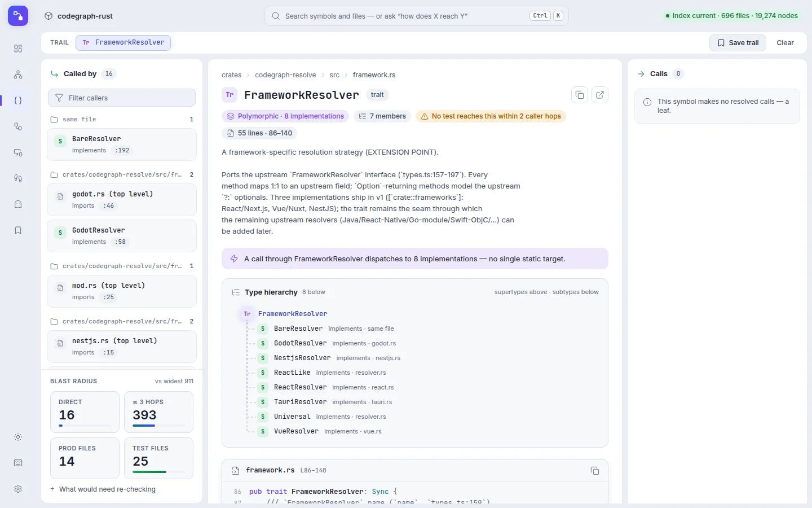Select NestjsResolver in type hierarchy
The width and height of the screenshot is (812, 508).
[x=302, y=358]
